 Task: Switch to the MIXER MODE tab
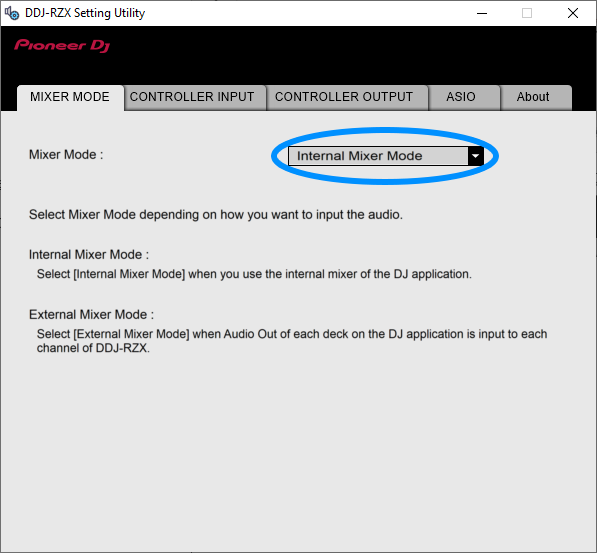click(70, 97)
